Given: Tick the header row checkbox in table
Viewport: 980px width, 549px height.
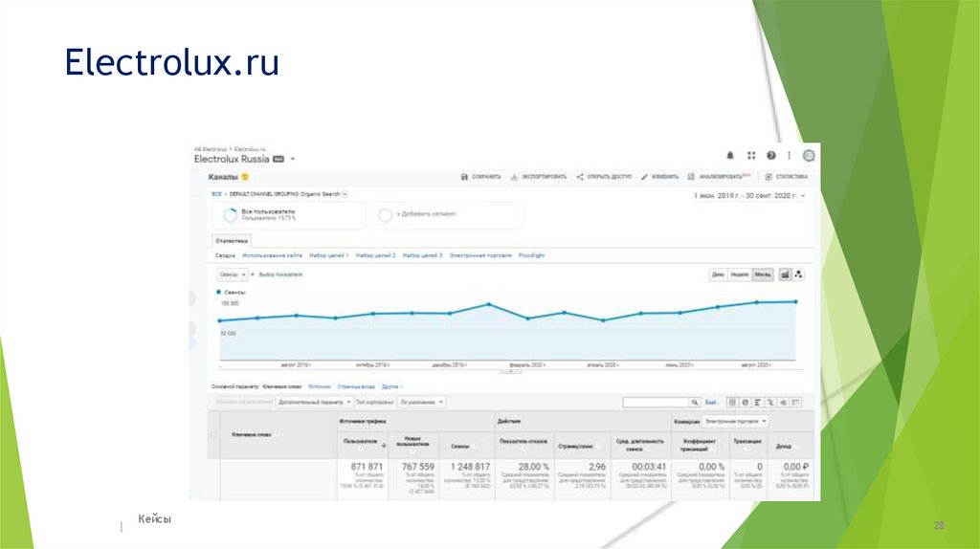Looking at the screenshot, I should tap(213, 434).
